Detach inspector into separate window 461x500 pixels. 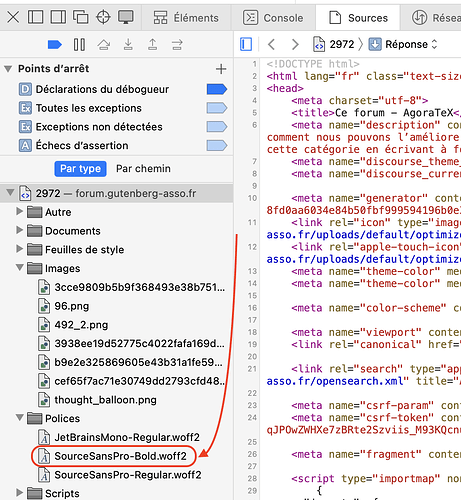coord(81,17)
